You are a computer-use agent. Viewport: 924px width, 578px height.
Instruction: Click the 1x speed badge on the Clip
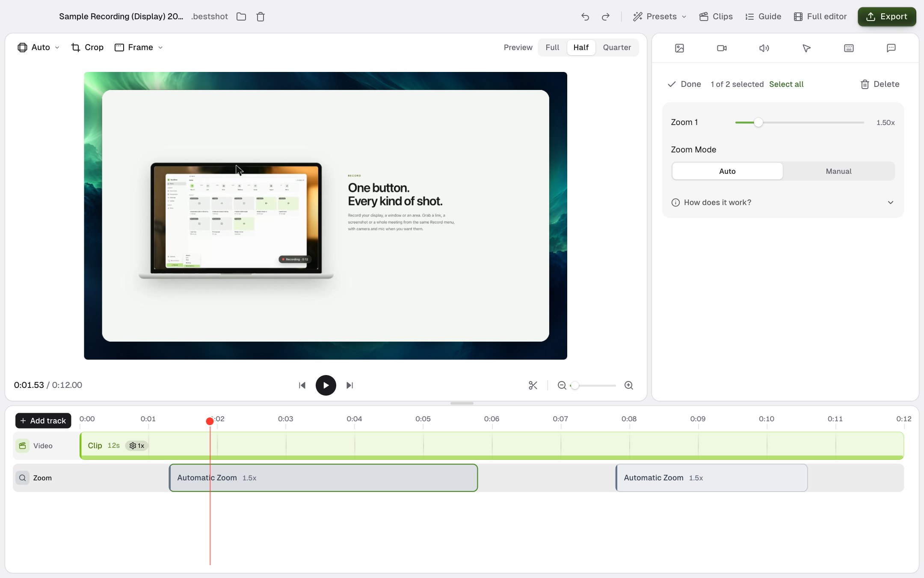click(137, 446)
